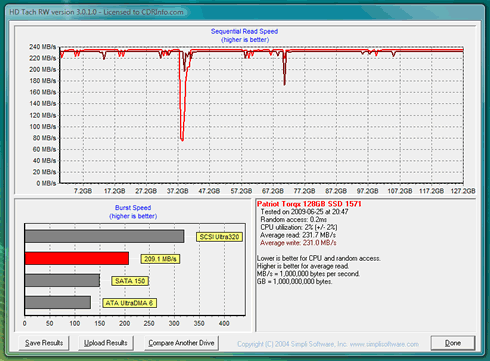Viewport: 490px width, 361px height.
Task: Click the ATA UltraDMA 6 label
Action: point(129,303)
